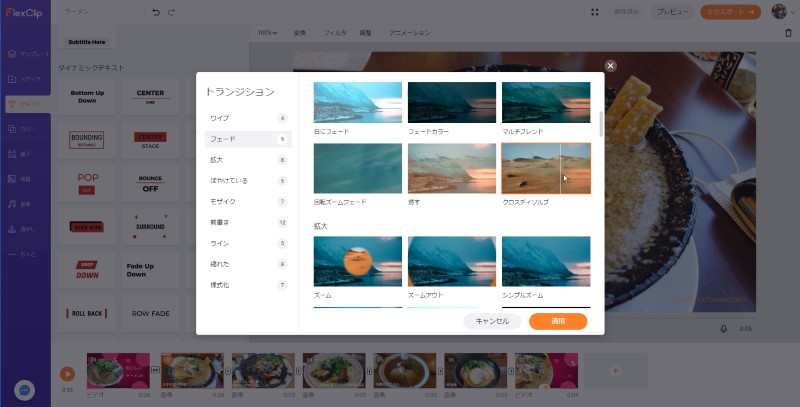Screen dimensions: 800x407
Task: Choose the マルチブレンド transition thumbnail
Action: tap(546, 102)
